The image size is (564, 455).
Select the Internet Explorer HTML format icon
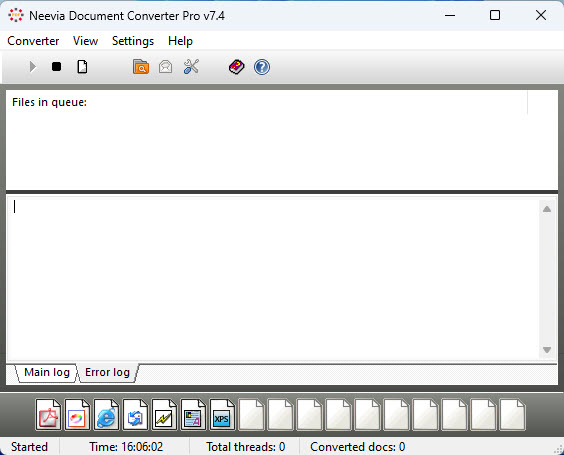[x=106, y=415]
